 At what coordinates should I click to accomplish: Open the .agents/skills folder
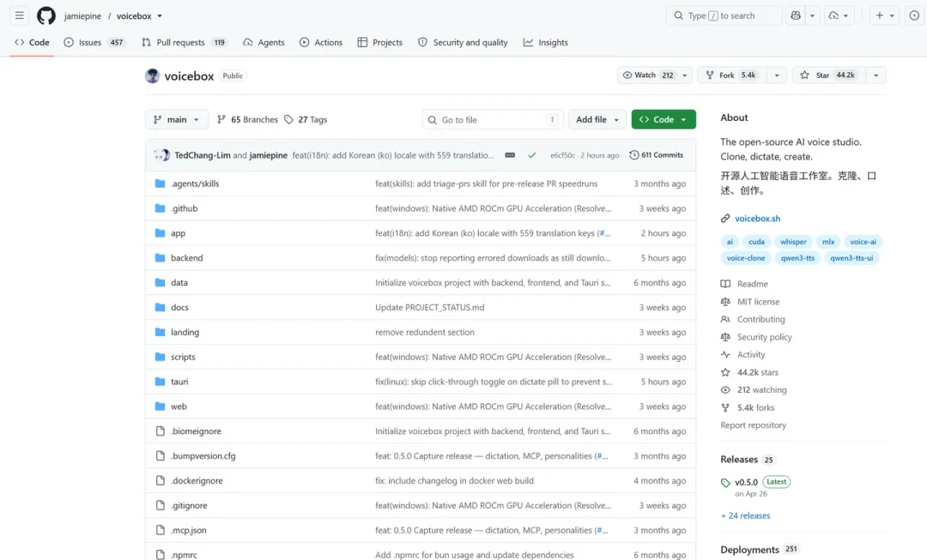[195, 184]
